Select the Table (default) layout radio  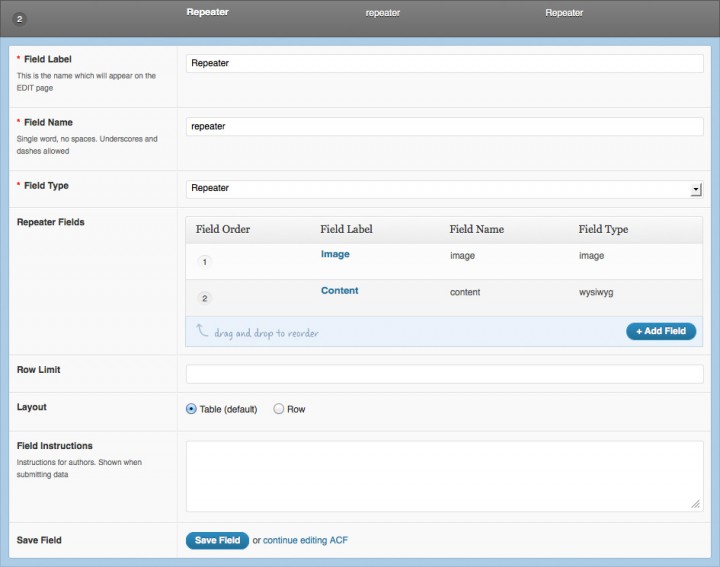coord(191,409)
